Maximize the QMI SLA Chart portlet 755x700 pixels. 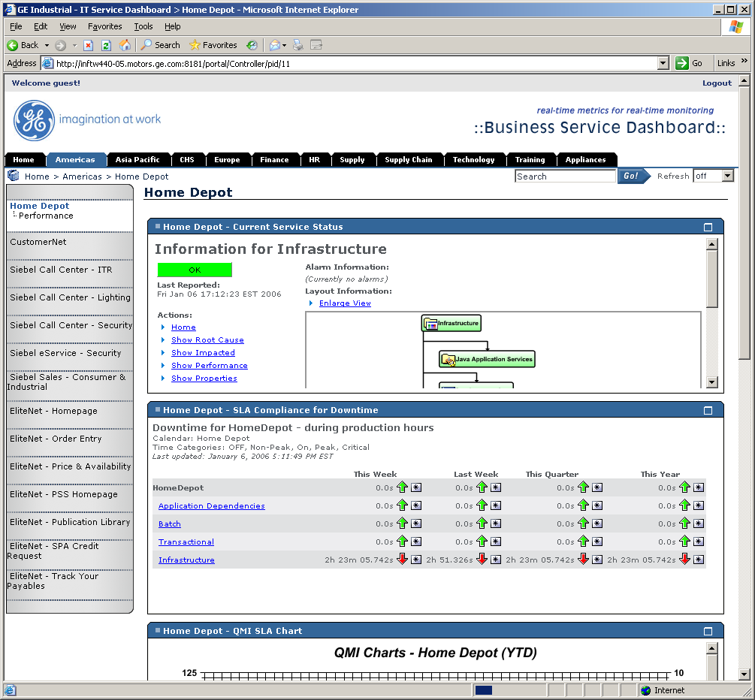pos(708,631)
